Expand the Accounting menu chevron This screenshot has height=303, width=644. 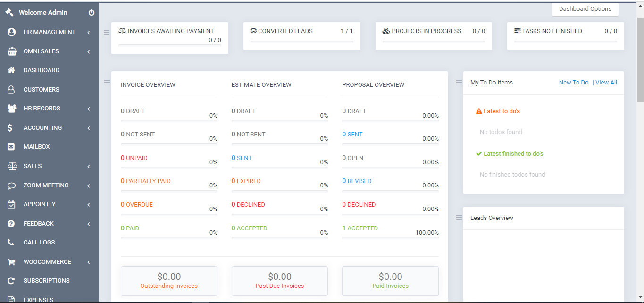pos(89,128)
